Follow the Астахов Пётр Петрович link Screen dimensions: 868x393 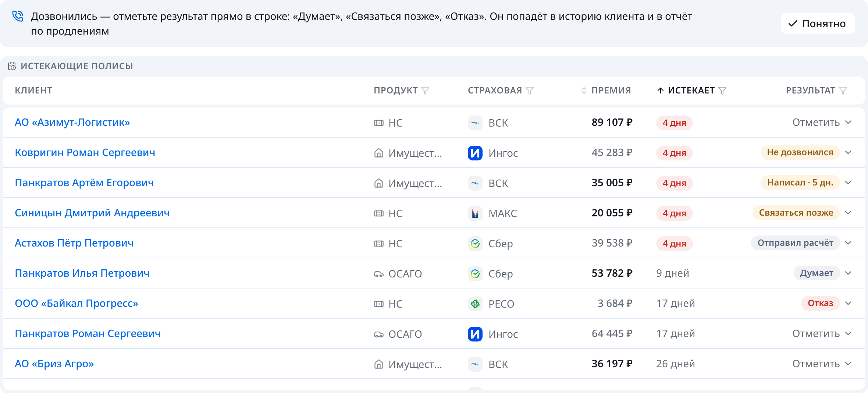(x=74, y=243)
